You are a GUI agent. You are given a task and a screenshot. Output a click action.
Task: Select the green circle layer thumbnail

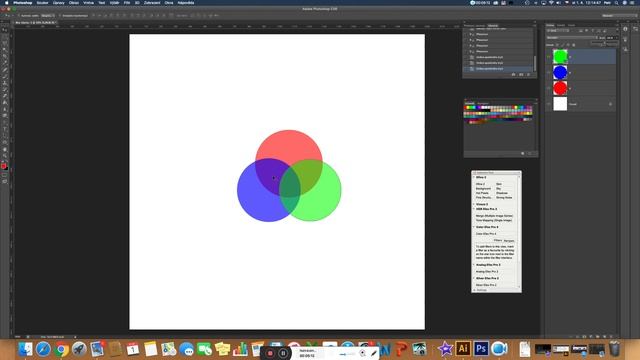[560, 56]
